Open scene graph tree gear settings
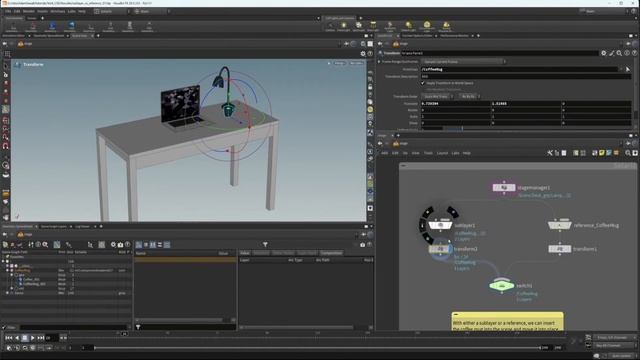The image size is (640, 360). coord(113,244)
